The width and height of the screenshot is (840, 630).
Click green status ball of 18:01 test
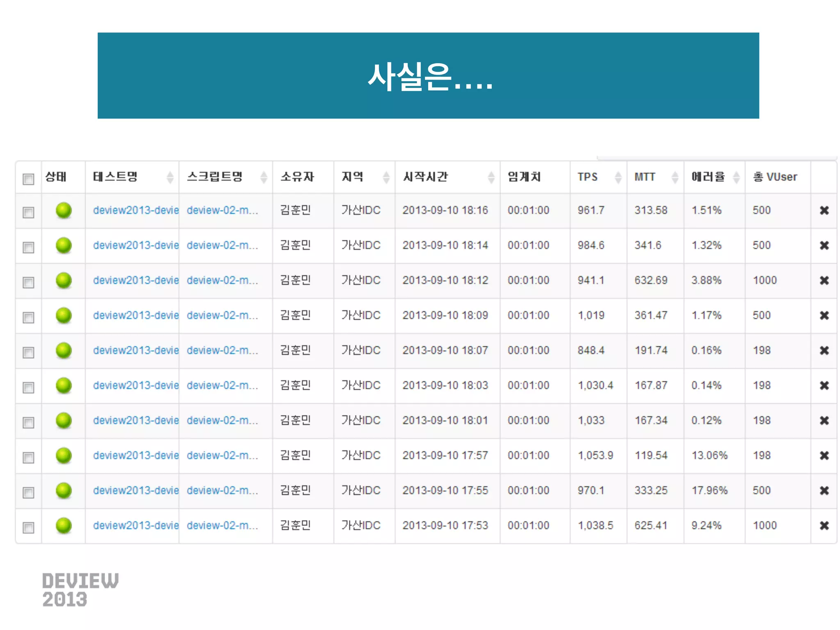coord(64,420)
